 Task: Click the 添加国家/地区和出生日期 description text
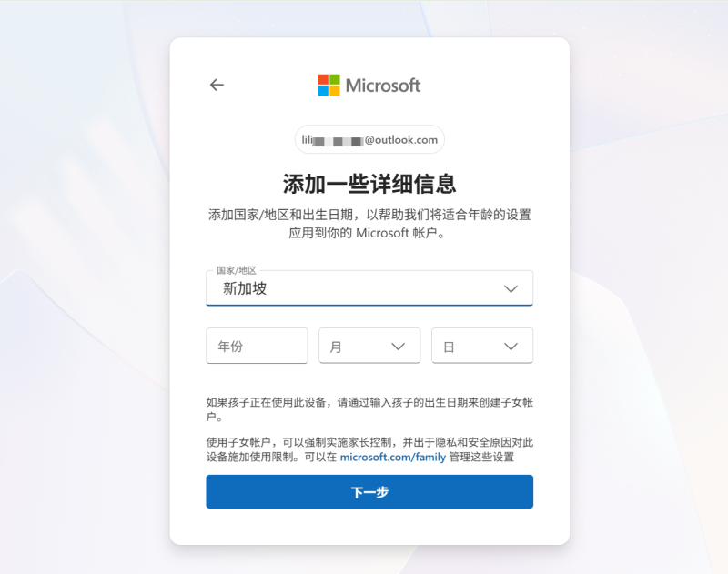click(x=369, y=224)
